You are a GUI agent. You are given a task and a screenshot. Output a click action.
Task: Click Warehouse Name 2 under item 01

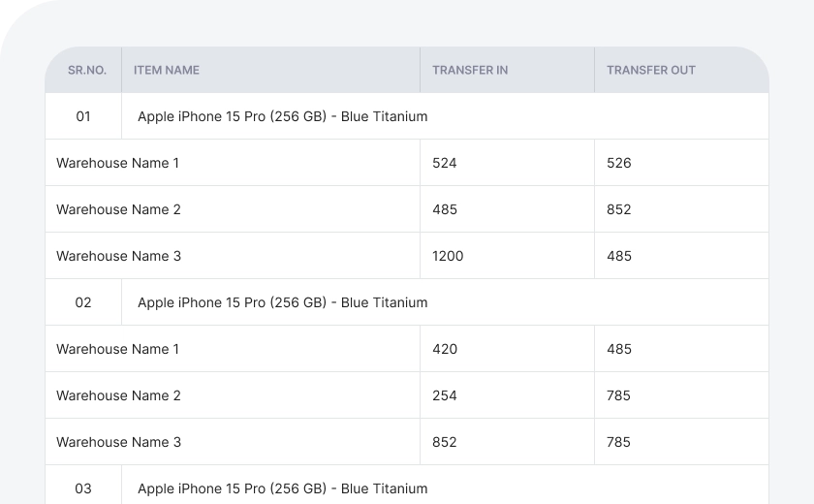tap(118, 209)
